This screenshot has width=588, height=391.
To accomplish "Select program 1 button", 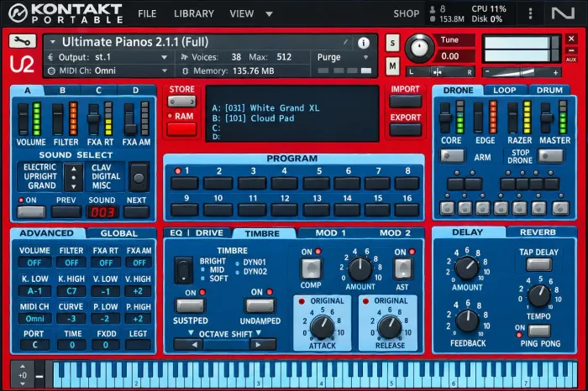I will (185, 183).
